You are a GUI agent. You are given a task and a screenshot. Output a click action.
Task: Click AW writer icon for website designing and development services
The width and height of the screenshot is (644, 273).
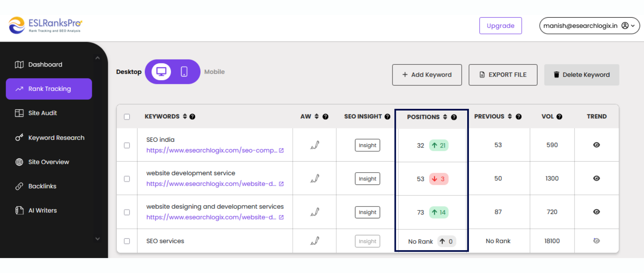(x=315, y=212)
